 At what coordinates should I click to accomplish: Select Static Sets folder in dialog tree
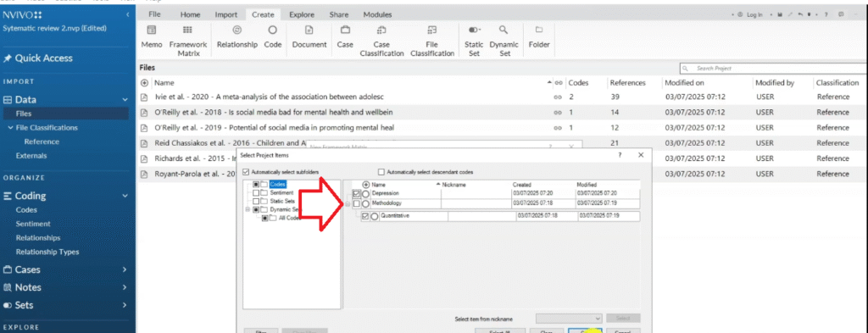[283, 202]
